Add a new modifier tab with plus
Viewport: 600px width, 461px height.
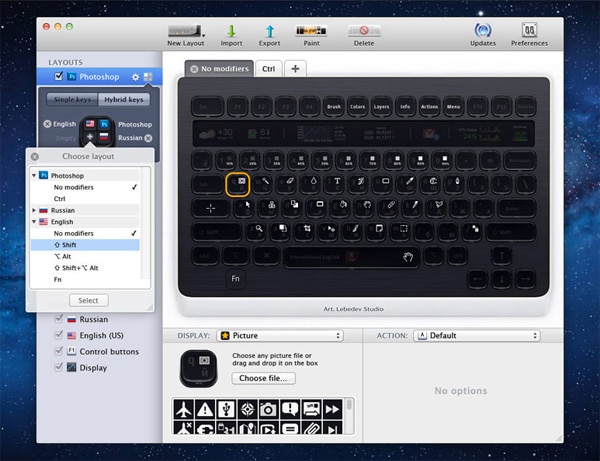pos(297,68)
